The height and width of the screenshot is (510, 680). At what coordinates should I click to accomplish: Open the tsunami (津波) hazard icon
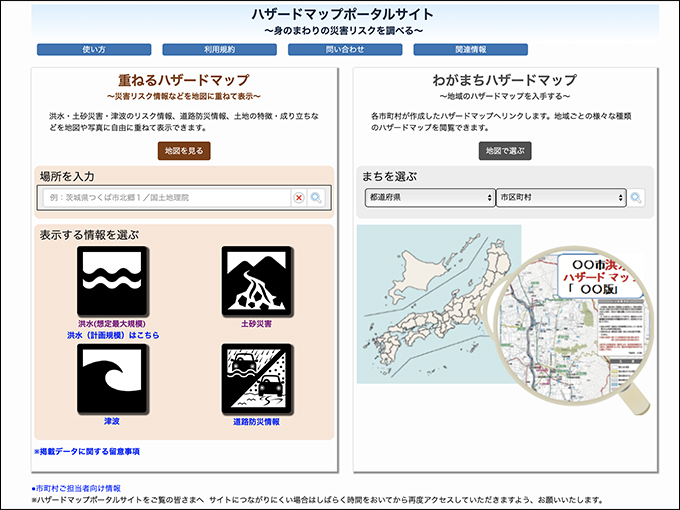point(113,378)
